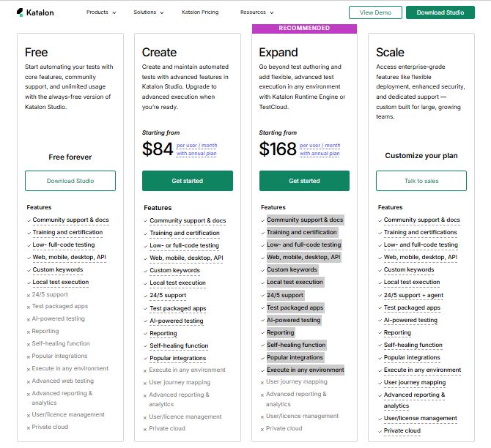Expand the Resources navigation dropdown
Screen dimensions: 491x448
coord(256,12)
